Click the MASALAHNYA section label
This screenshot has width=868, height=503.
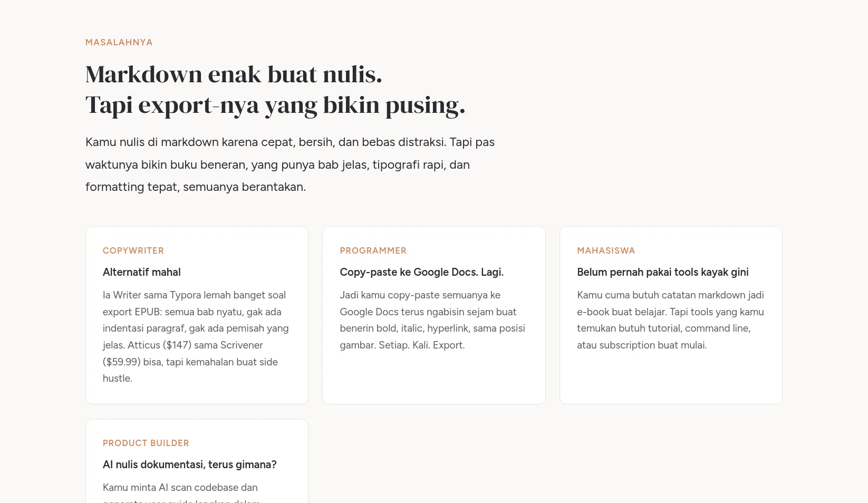coord(119,42)
